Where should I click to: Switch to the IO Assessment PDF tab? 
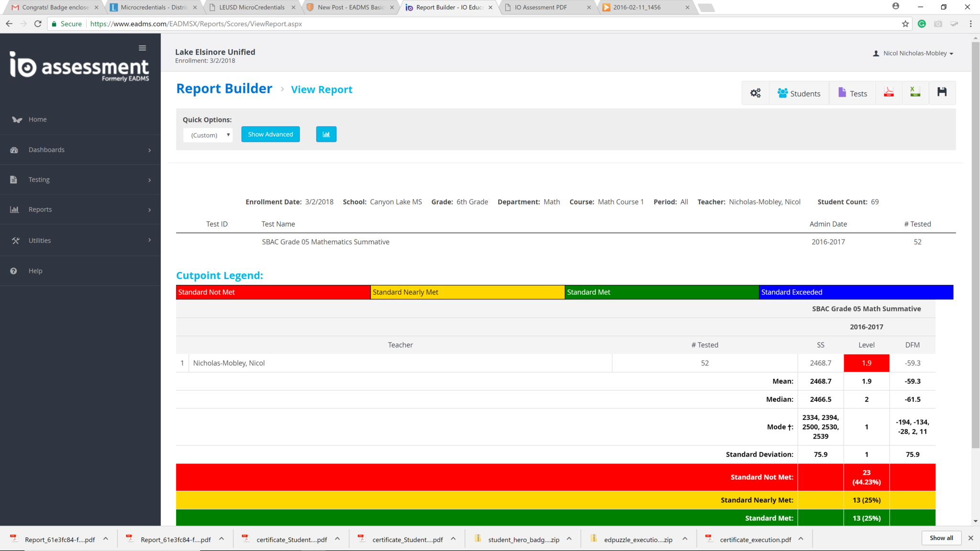pyautogui.click(x=541, y=7)
